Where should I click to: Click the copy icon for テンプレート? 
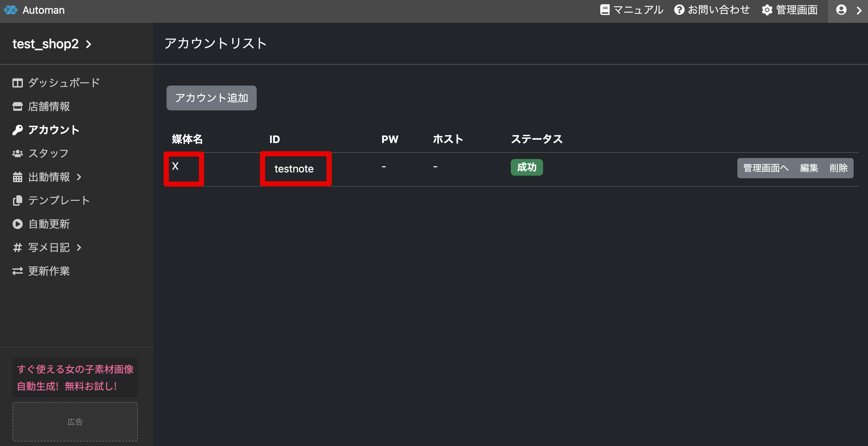18,200
